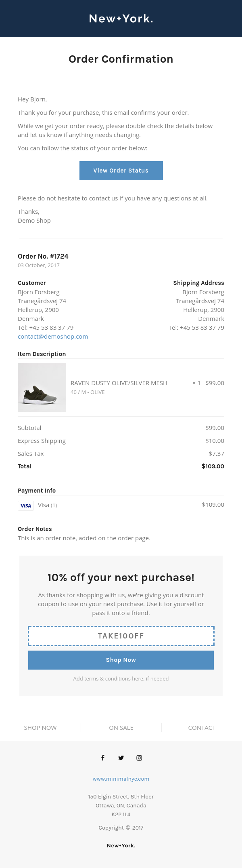242x868 pixels.
Task: Click the Facebook icon in footer
Action: [x=103, y=758]
